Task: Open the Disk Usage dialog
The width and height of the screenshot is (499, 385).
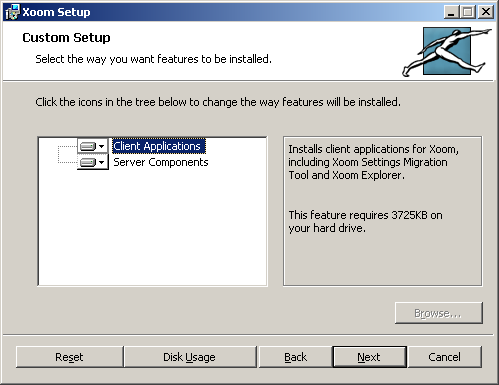Action: pyautogui.click(x=189, y=357)
